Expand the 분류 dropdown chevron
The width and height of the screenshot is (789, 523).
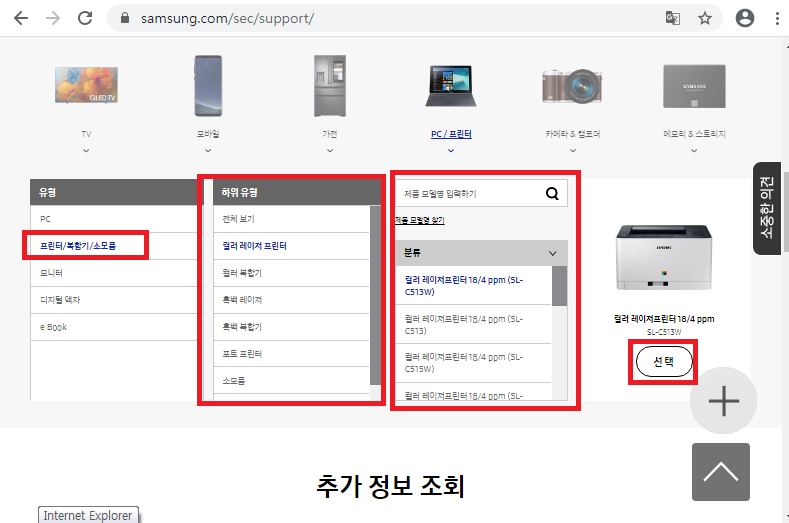pos(552,254)
